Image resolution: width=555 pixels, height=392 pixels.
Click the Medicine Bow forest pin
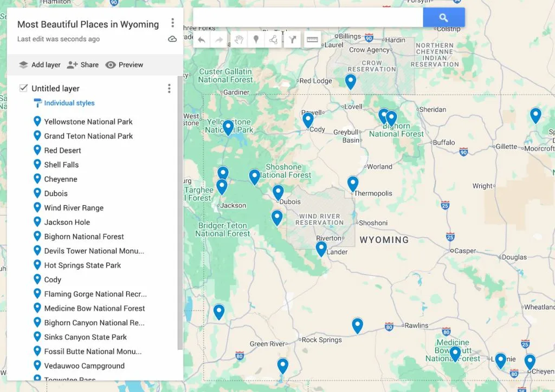coord(455,354)
